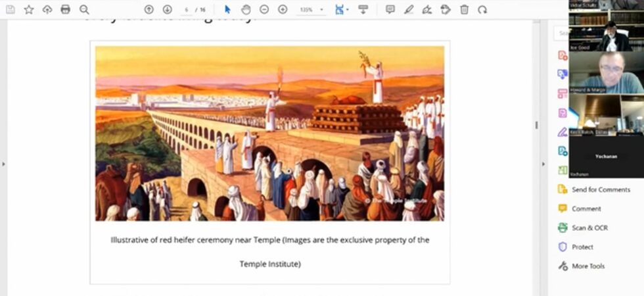Open More Tools in side panel
Image resolution: width=644 pixels, height=296 pixels.
(587, 266)
